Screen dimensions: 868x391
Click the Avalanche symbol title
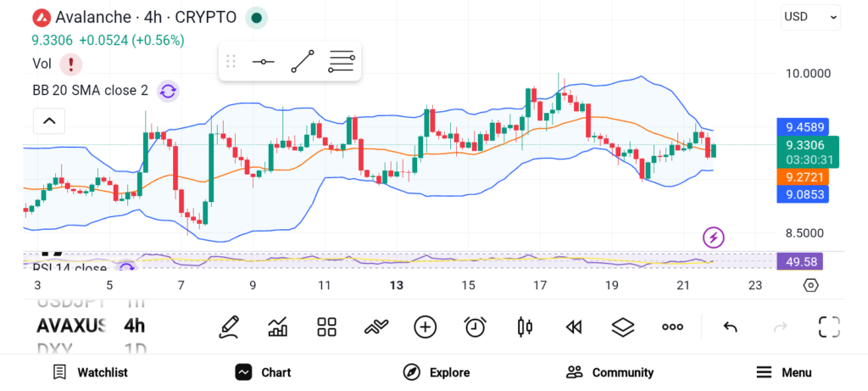(x=134, y=17)
